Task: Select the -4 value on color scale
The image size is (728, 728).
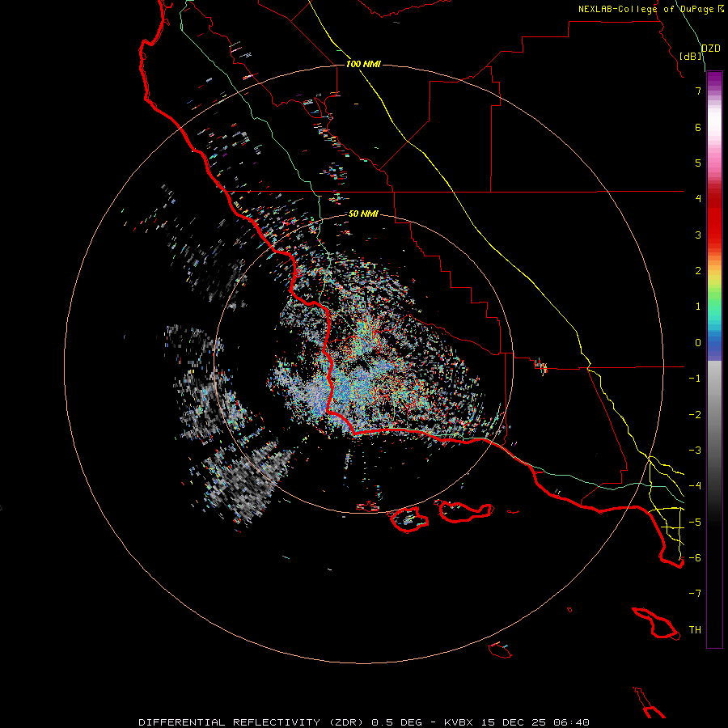Action: (695, 485)
